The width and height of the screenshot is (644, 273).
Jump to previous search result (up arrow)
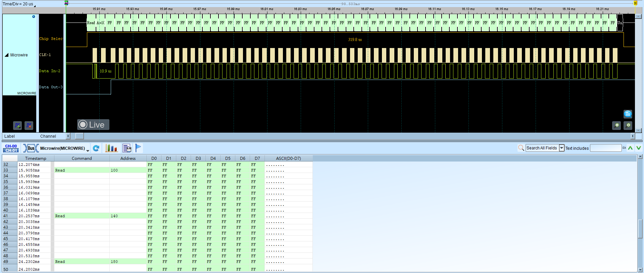[631, 148]
